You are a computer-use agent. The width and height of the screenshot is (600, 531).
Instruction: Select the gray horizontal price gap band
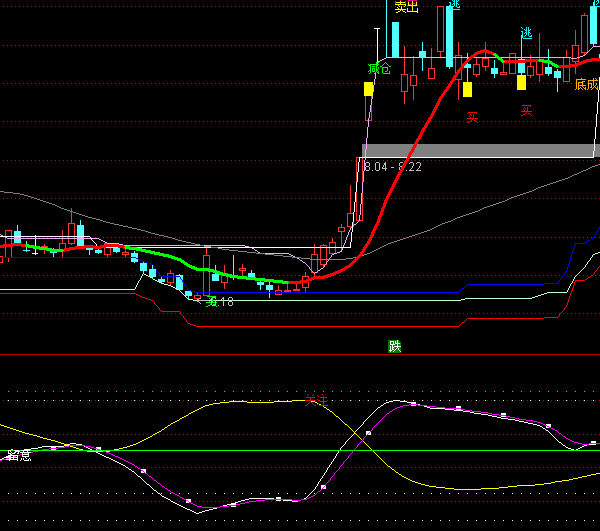(x=478, y=150)
